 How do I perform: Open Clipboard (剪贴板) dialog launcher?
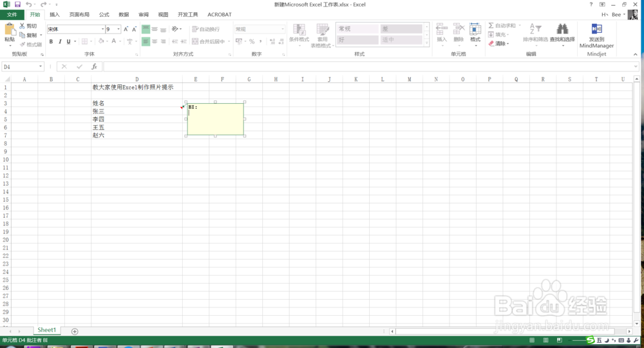pos(42,54)
